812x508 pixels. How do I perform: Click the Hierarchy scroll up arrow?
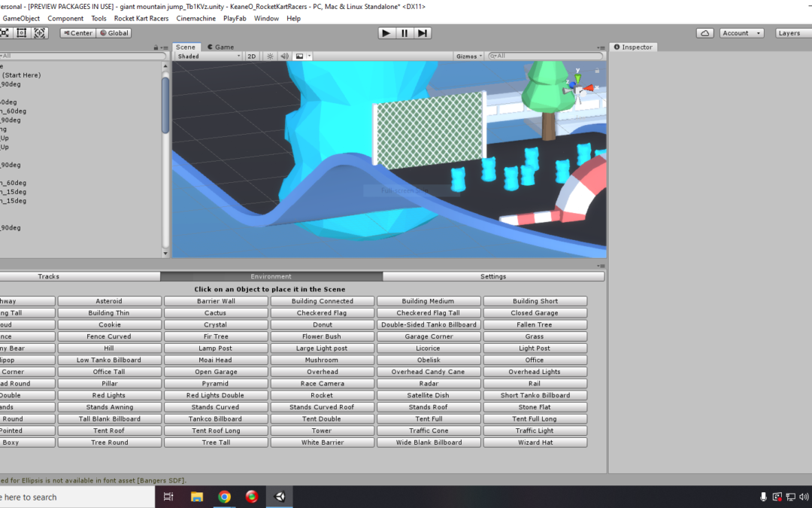point(165,65)
